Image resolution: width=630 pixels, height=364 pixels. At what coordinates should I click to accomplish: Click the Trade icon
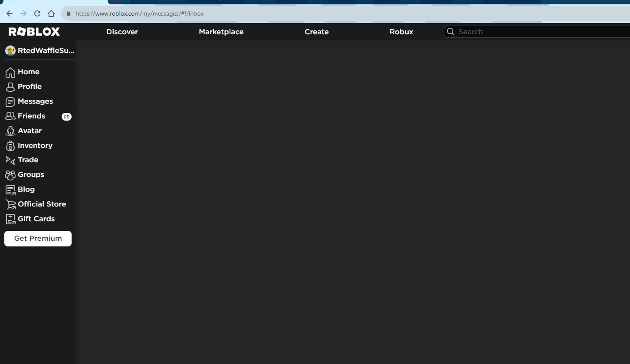point(10,160)
